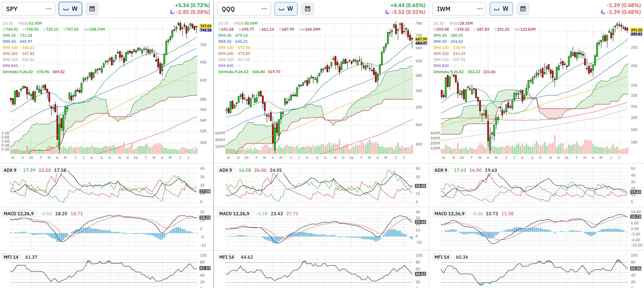The image size is (644, 288).
Task: Click the 24.05 ADX value tag on QQQ
Action: click(421, 186)
